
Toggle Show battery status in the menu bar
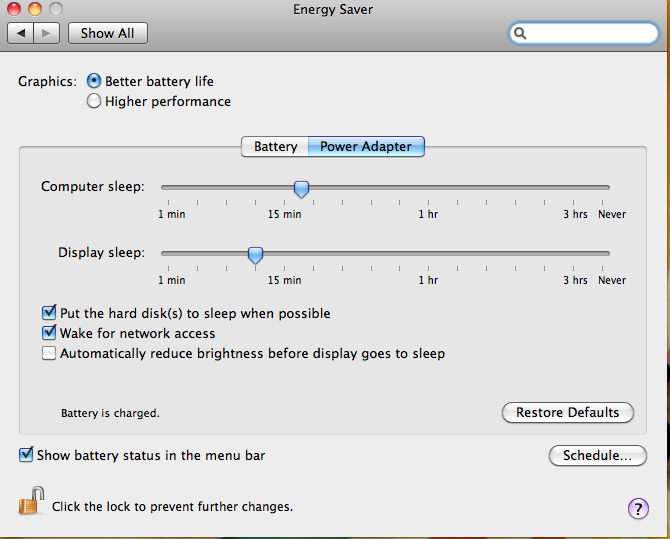[x=26, y=455]
